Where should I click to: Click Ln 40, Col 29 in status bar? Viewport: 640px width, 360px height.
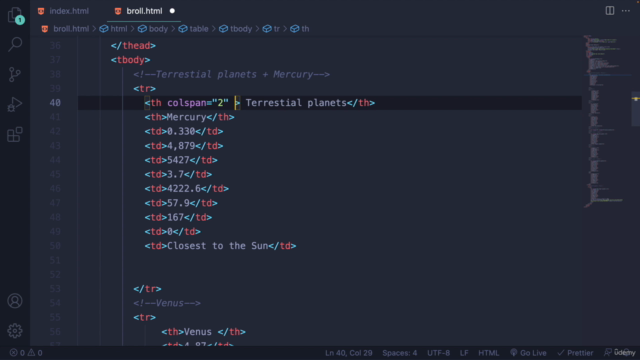[349, 353]
